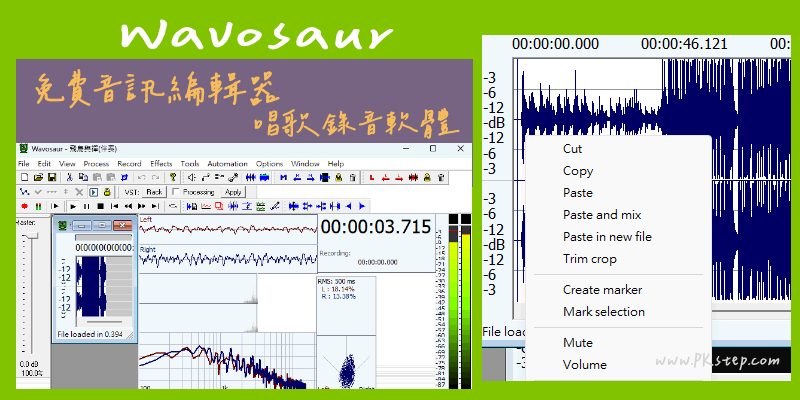The height and width of the screenshot is (400, 800).
Task: Click the blue right-pointing triangle icon
Action: tap(362, 206)
